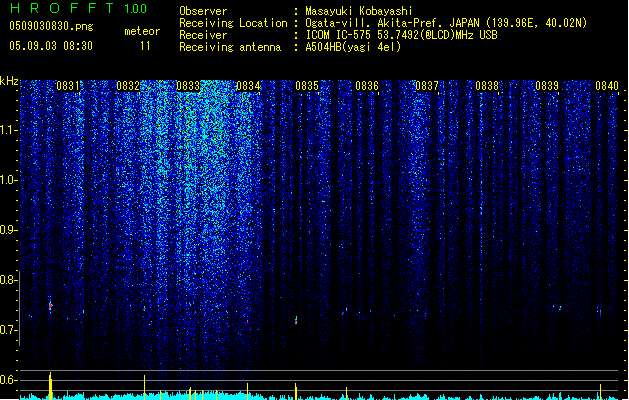Click the A504HB(yagi 4el) antenna text
Viewport: 629px width, 400px height.
click(353, 47)
